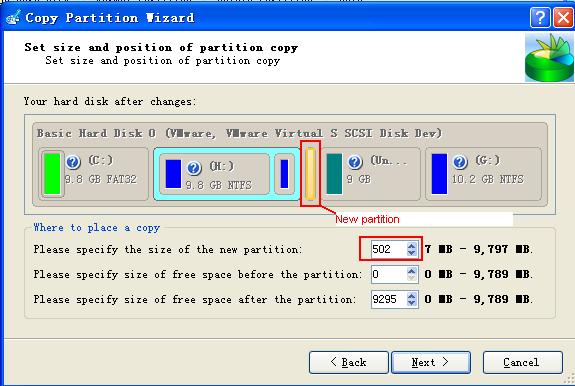Select the yellow new partition block

310,174
